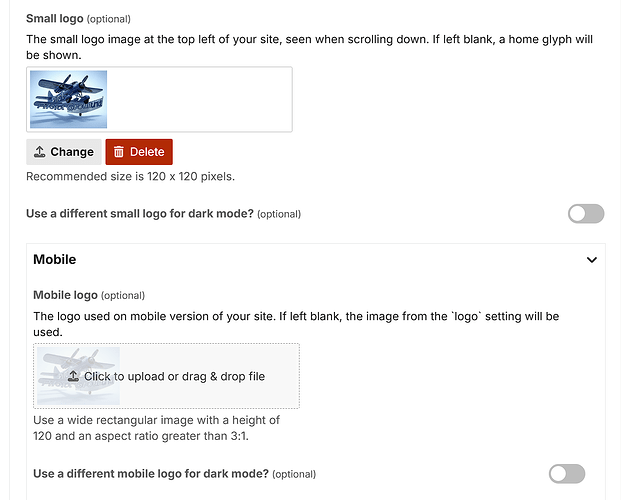Click the small logo preview box's empty area
This screenshot has width=621, height=500.
(199, 99)
